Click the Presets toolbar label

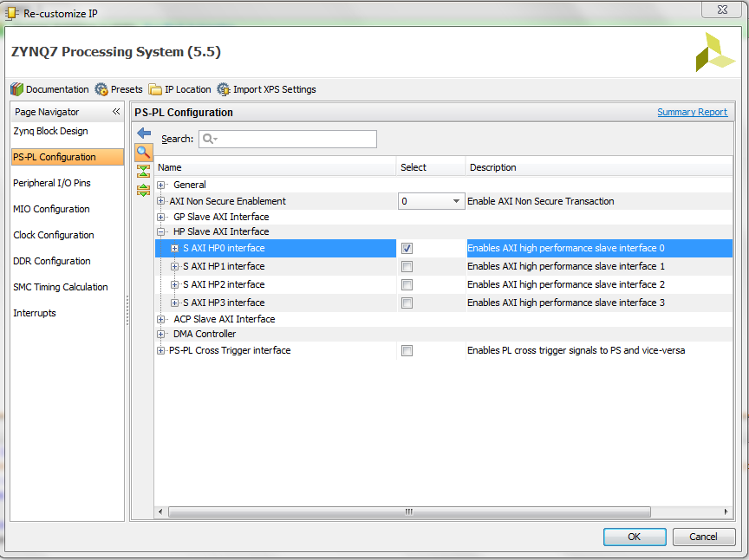(127, 89)
